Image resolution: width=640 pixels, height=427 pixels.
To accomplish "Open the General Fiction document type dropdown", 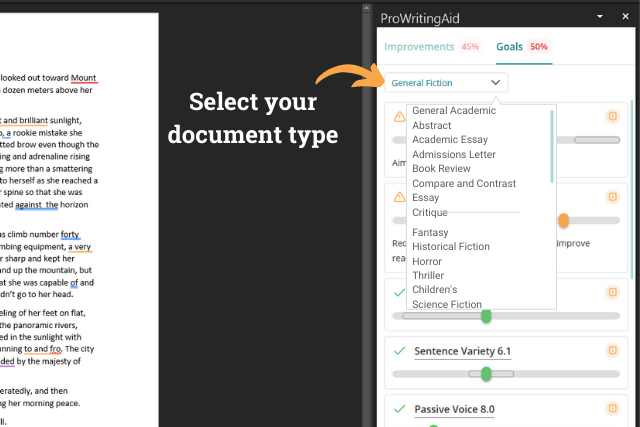I will pyautogui.click(x=446, y=82).
